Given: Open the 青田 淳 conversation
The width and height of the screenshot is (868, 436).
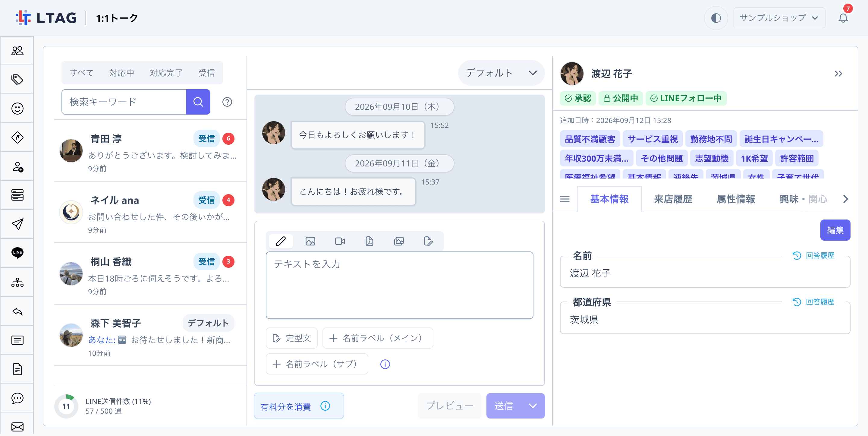Looking at the screenshot, I should (150, 151).
